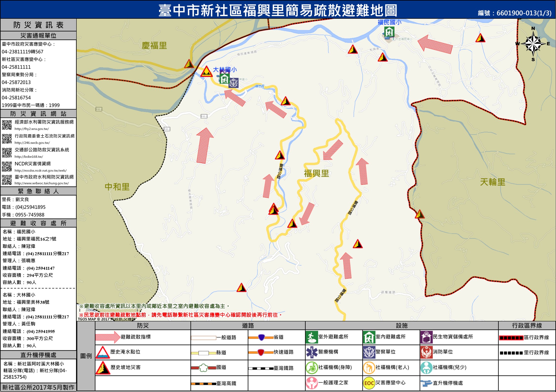Click the 避難收容處所 section header

point(38,223)
